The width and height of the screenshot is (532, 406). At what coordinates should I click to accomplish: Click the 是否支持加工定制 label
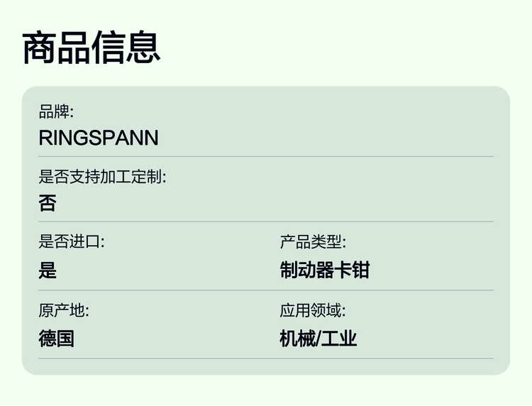click(102, 177)
